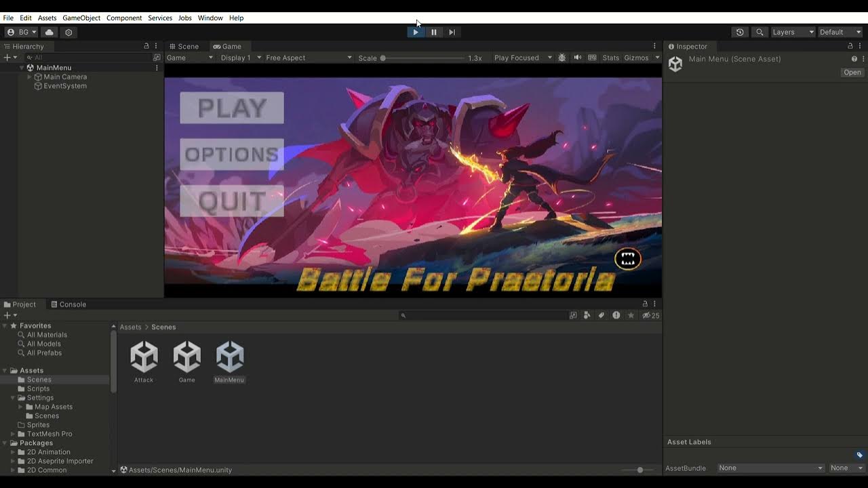Open the Free Aspect dropdown
The image size is (868, 488).
pos(309,58)
